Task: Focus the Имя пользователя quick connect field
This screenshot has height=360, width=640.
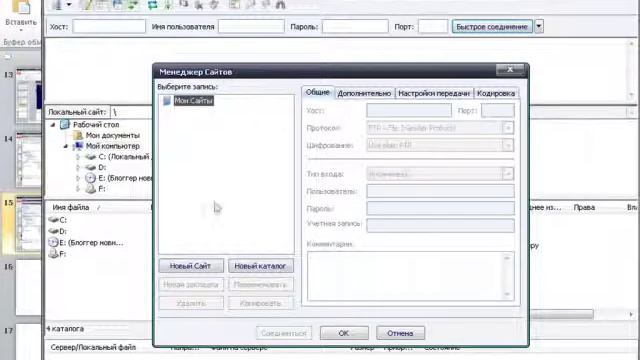Action: pos(251,27)
